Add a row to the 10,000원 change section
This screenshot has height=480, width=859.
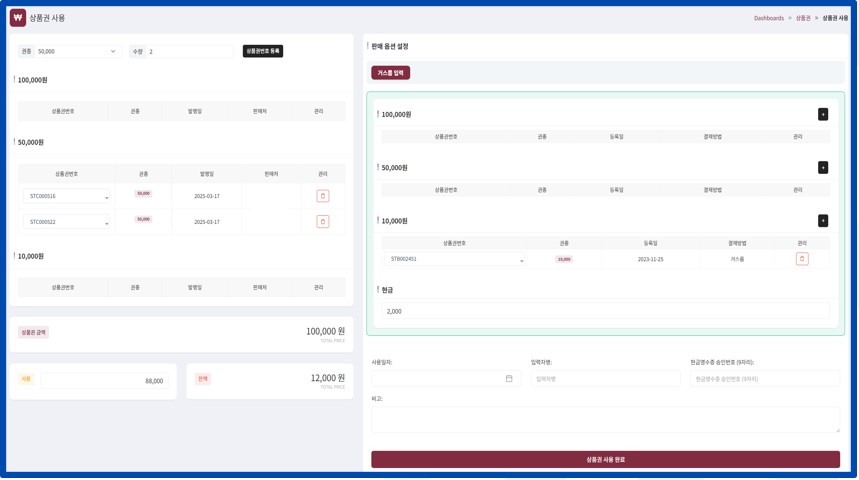823,221
